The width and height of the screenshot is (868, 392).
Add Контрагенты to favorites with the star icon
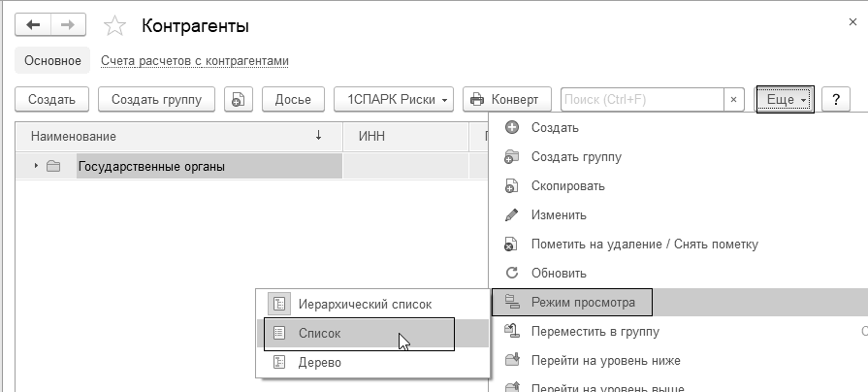point(113,26)
